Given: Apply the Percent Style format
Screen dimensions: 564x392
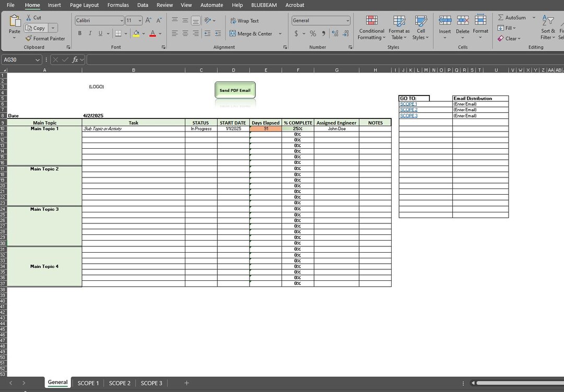Looking at the screenshot, I should pos(312,33).
